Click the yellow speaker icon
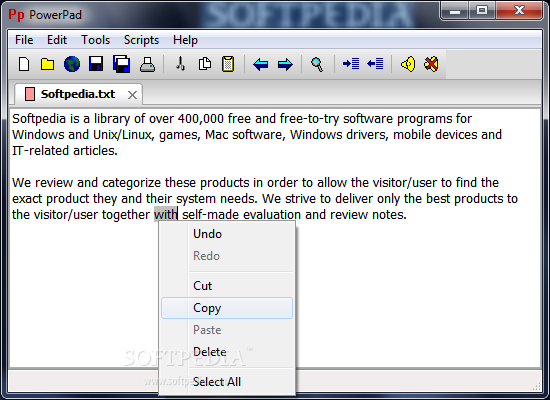The width and height of the screenshot is (550, 400). click(x=408, y=64)
